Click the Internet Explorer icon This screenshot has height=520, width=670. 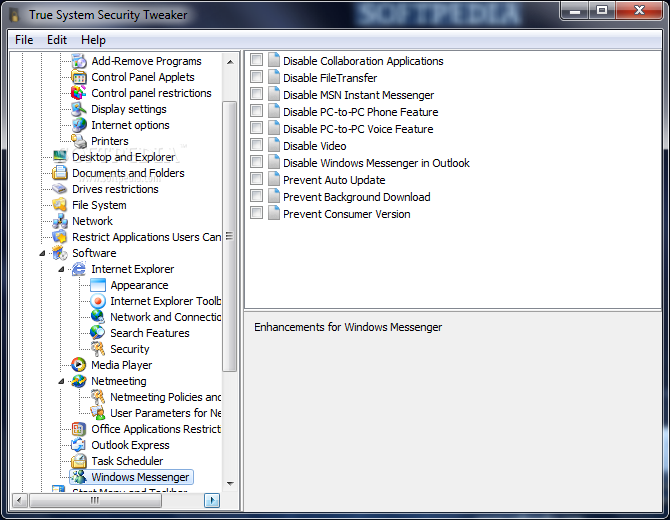pyautogui.click(x=79, y=269)
